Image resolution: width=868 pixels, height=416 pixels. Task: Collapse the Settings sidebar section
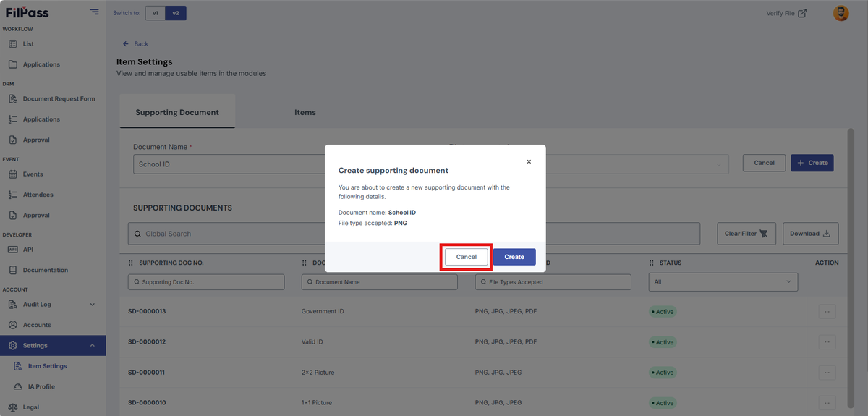pyautogui.click(x=92, y=346)
